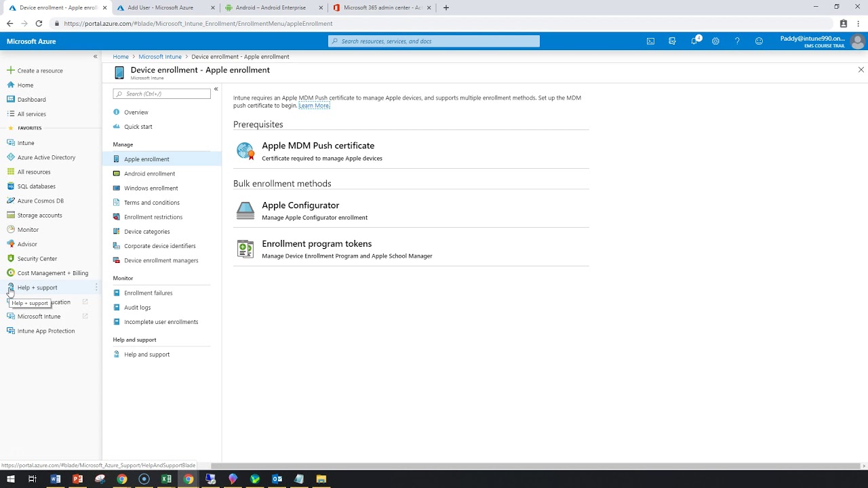Collapse the Azure left sidebar chevron

(95, 57)
